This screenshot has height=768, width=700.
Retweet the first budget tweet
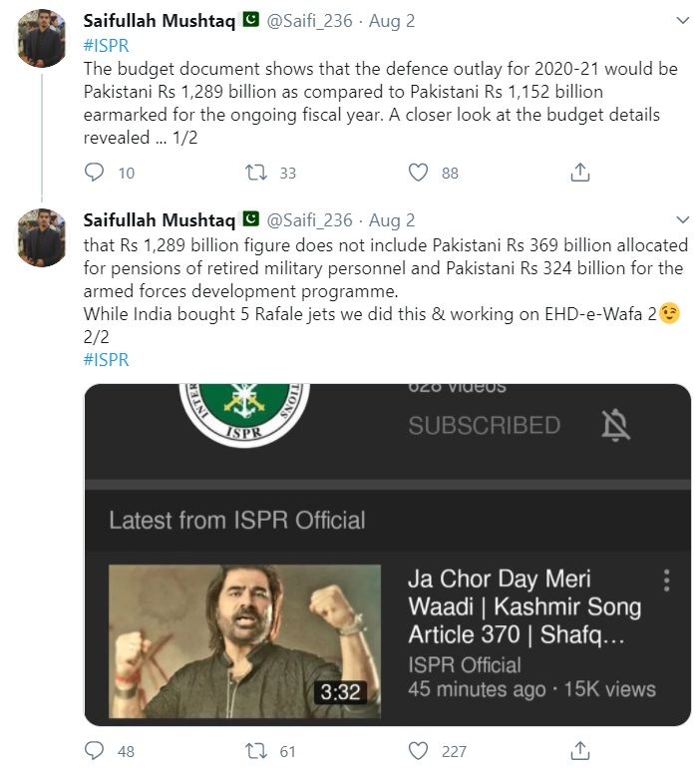pyautogui.click(x=256, y=173)
